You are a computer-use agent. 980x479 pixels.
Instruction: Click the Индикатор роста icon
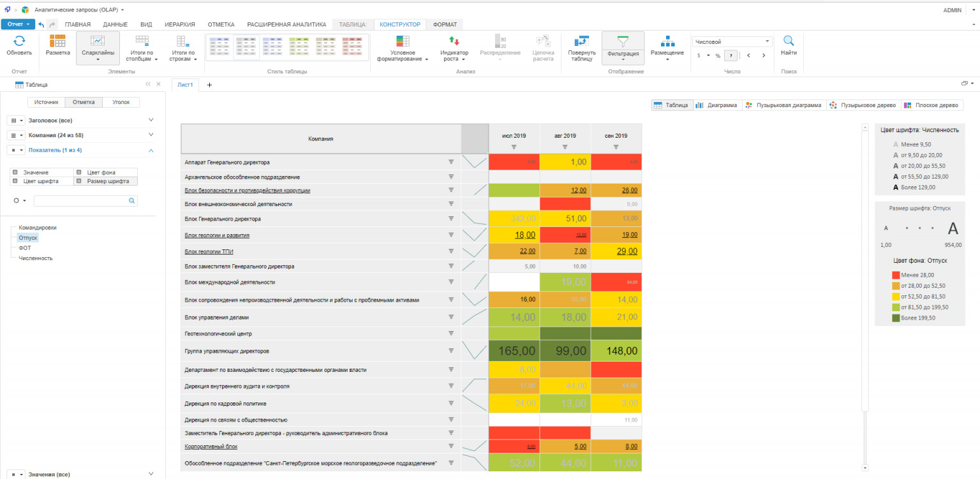[x=454, y=41]
